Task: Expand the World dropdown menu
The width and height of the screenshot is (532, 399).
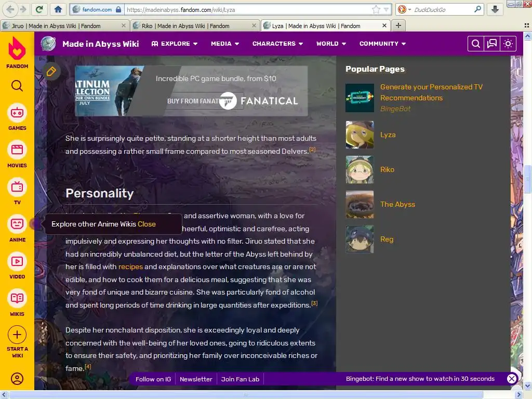Action: pos(331,44)
